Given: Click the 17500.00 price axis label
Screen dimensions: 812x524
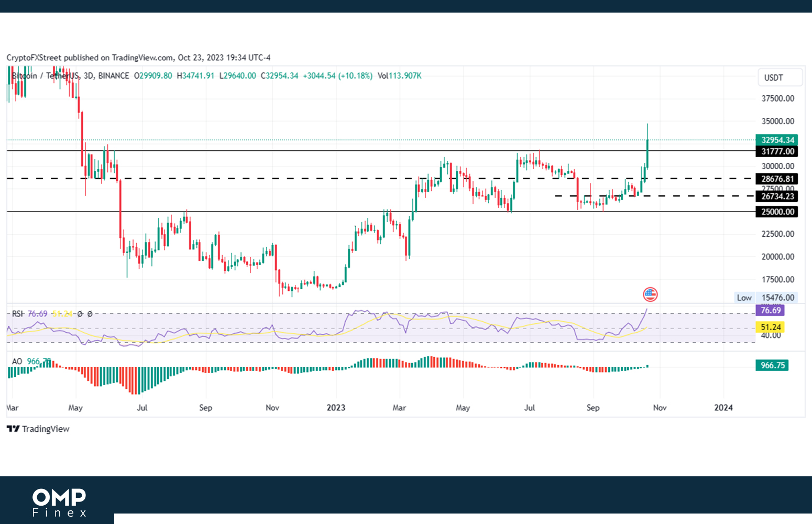Looking at the screenshot, I should pyautogui.click(x=778, y=279).
